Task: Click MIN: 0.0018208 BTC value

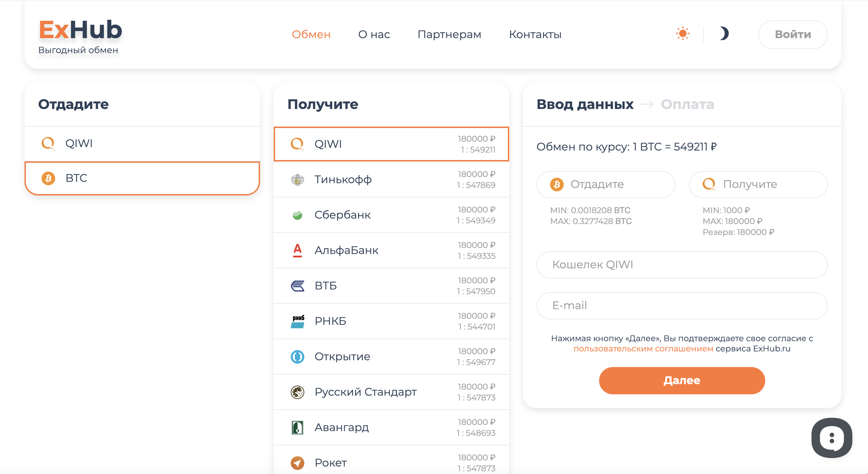Action: click(x=590, y=210)
